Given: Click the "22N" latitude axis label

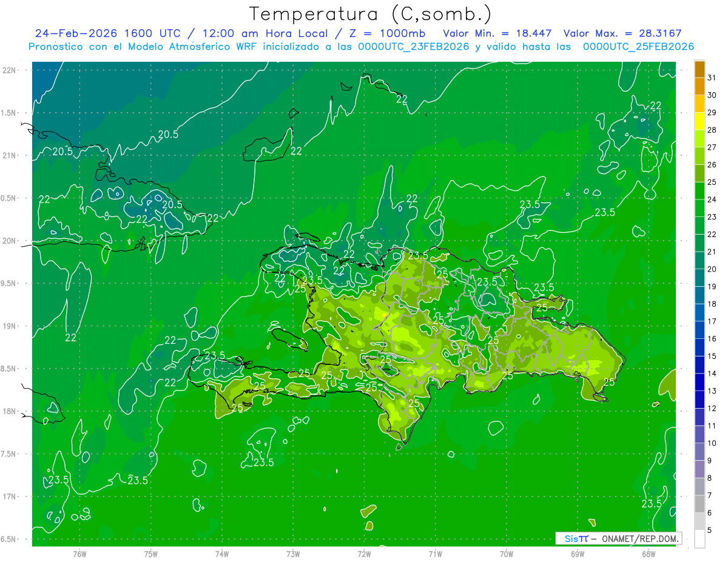Looking at the screenshot, I should 10,70.
